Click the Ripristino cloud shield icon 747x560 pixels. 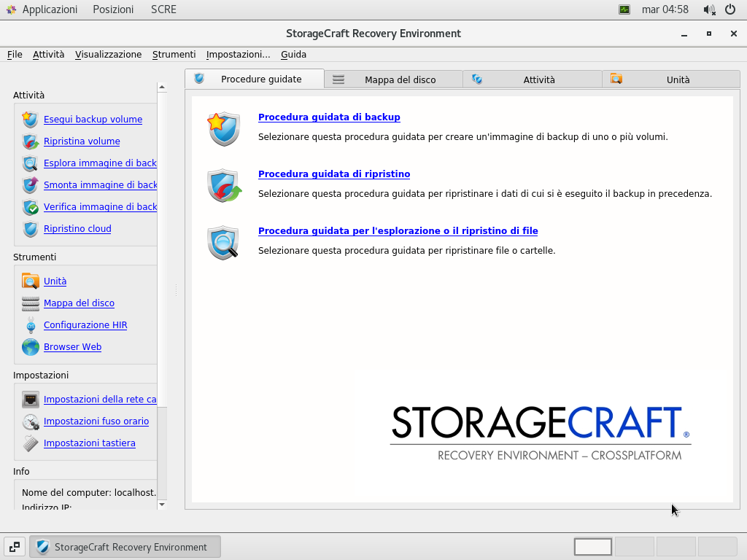click(30, 228)
